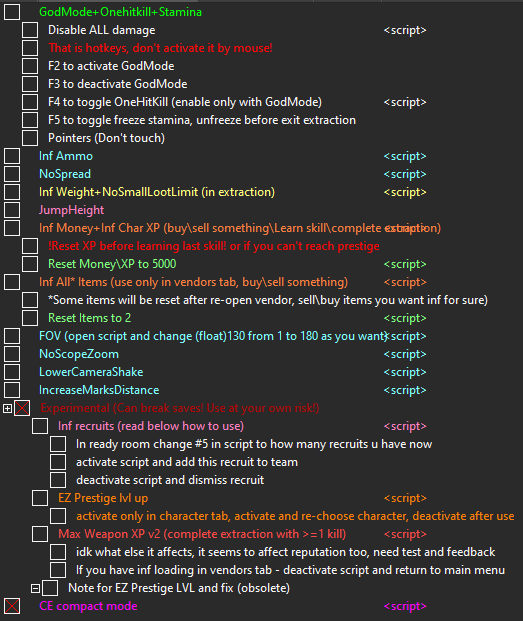Select '*Some items will be reset' note
The image size is (523, 621).
tap(268, 300)
